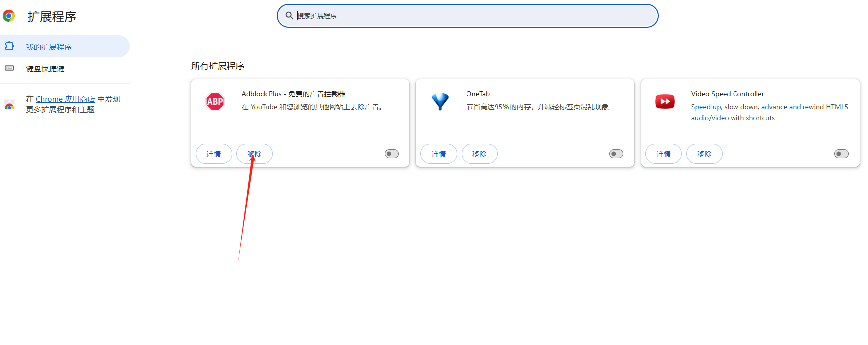Click the 'Speed up, slow down' description

tap(770, 112)
